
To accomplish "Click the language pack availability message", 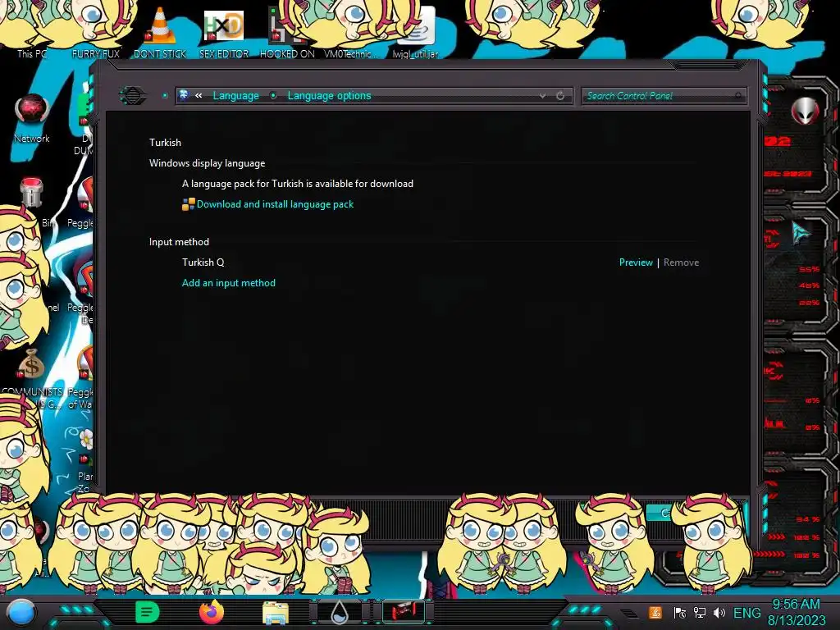I will click(297, 184).
